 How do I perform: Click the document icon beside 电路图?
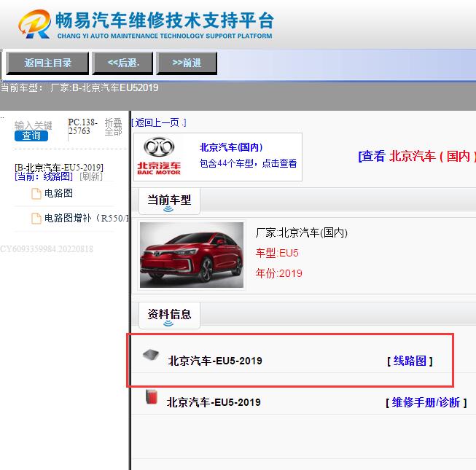coord(36,194)
